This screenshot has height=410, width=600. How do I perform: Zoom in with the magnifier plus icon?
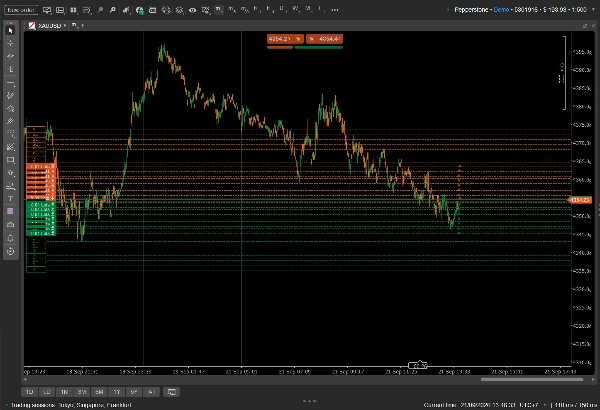pyautogui.click(x=112, y=10)
